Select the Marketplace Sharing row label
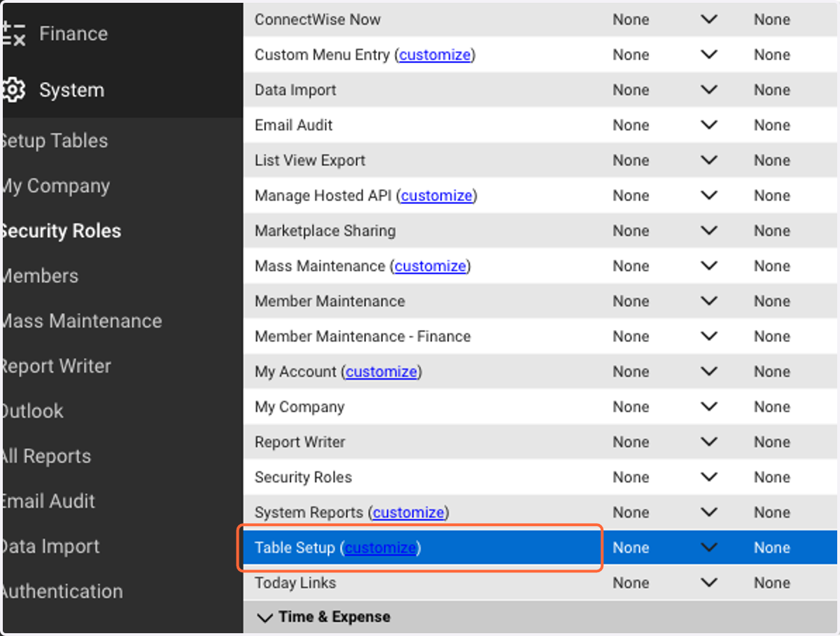840x636 pixels. click(x=325, y=230)
